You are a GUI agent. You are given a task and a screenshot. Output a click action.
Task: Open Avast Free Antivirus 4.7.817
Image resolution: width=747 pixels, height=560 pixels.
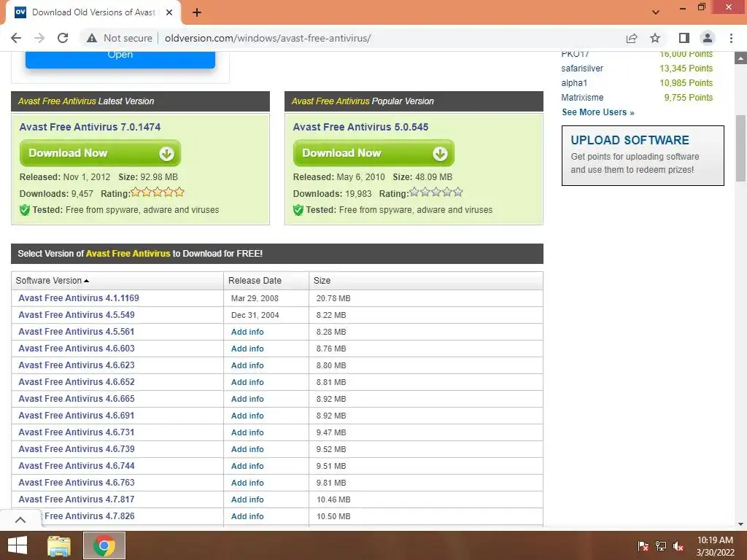76,499
